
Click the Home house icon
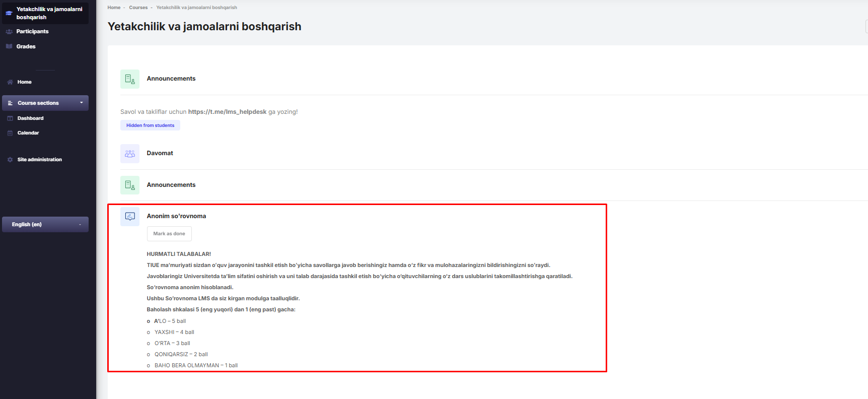coord(10,82)
